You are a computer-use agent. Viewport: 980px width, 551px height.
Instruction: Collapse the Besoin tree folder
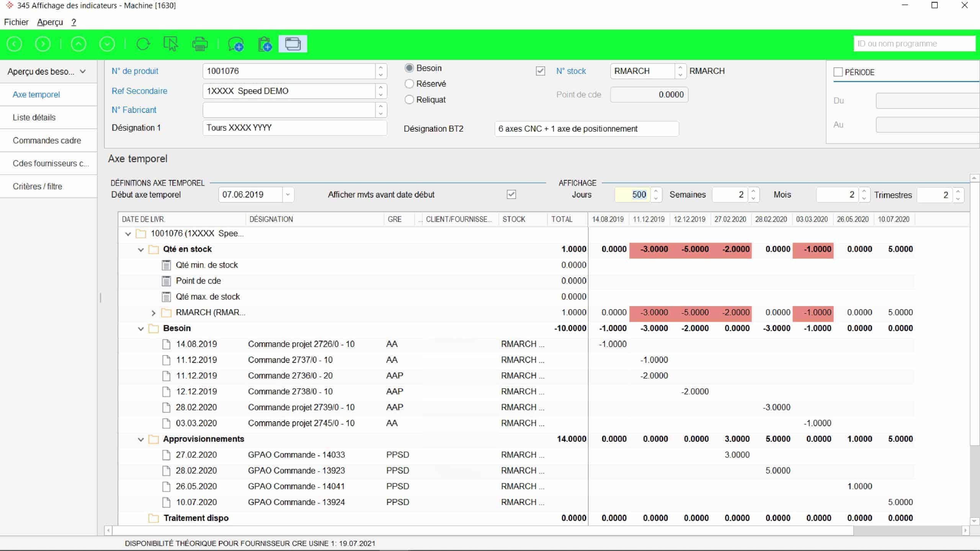click(x=141, y=329)
